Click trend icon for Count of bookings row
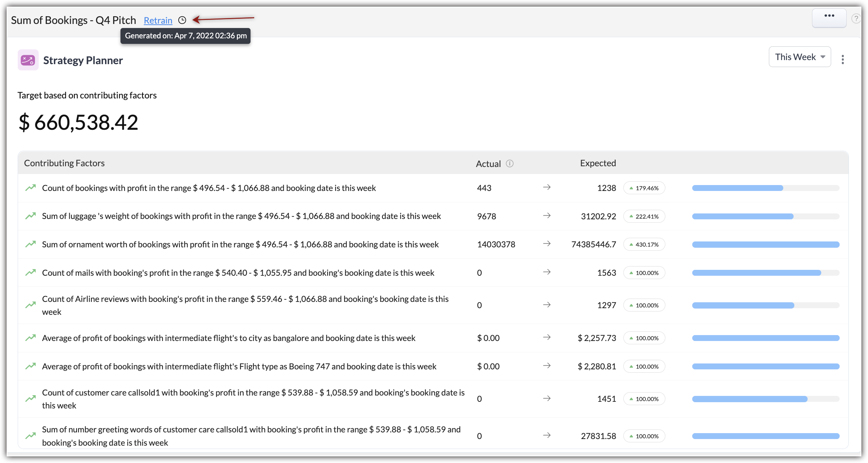The width and height of the screenshot is (868, 463). point(31,188)
